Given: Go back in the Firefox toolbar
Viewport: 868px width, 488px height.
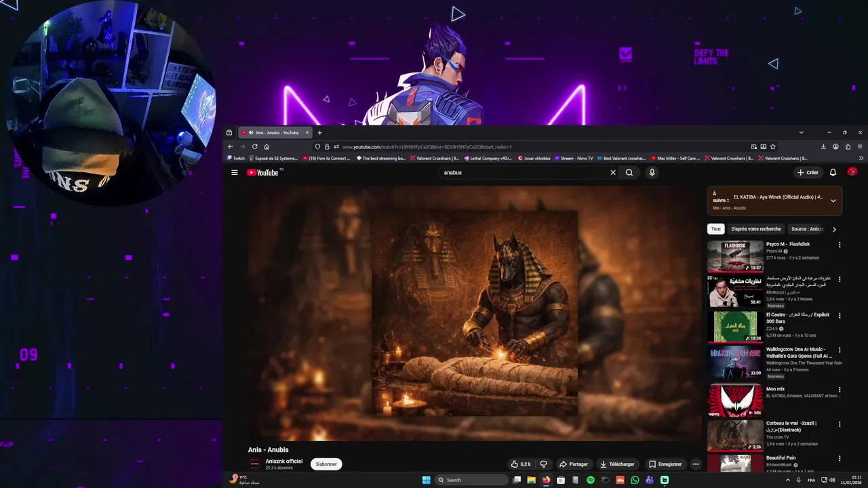Looking at the screenshot, I should (x=231, y=146).
